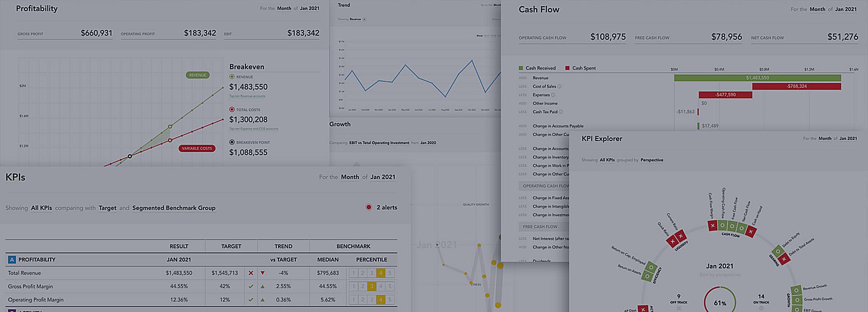Click percentile 3 box for Gross Profit Margin

coord(372,286)
